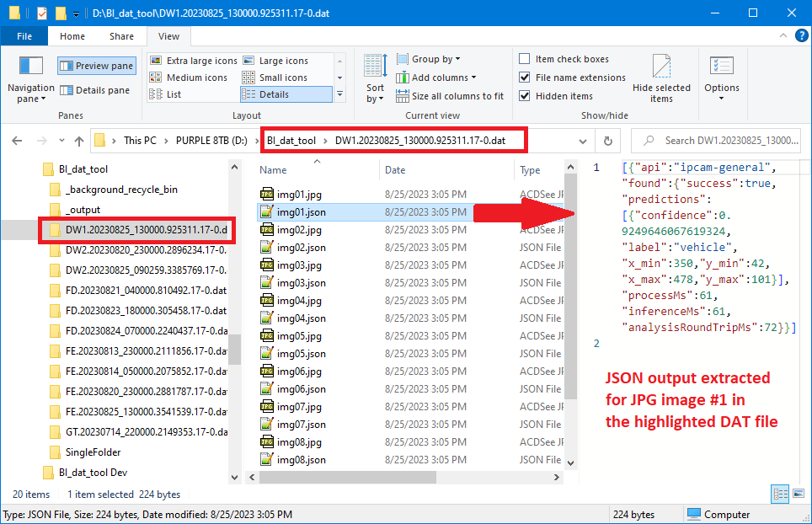
Task: Select BI_dat_tool folder in tree
Action: click(x=83, y=169)
